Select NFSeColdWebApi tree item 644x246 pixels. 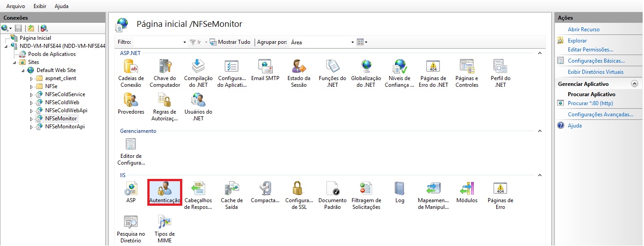(x=66, y=110)
